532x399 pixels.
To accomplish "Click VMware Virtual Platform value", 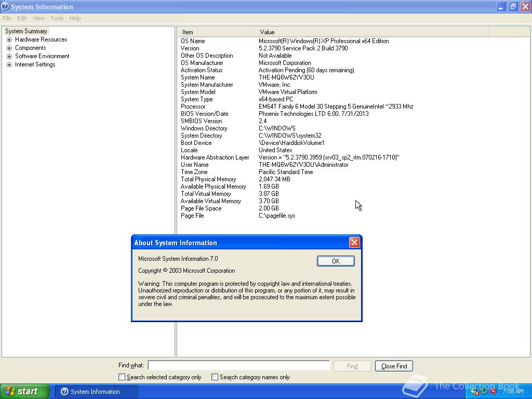I will tap(288, 92).
